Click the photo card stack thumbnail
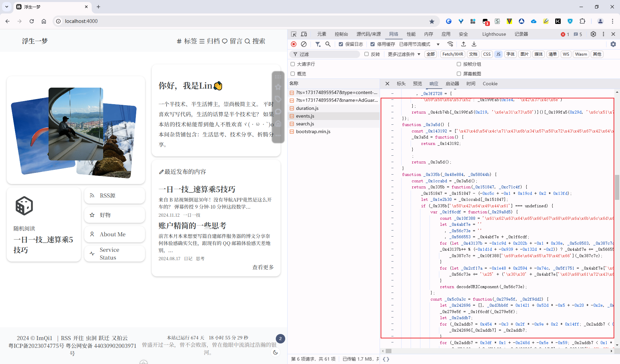 coord(76,130)
